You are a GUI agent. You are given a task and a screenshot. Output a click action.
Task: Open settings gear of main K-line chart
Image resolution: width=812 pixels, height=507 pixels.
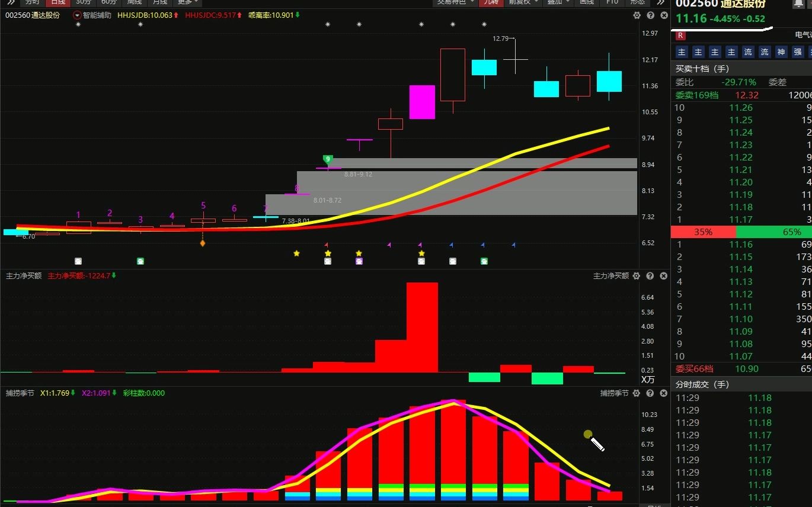tap(637, 15)
